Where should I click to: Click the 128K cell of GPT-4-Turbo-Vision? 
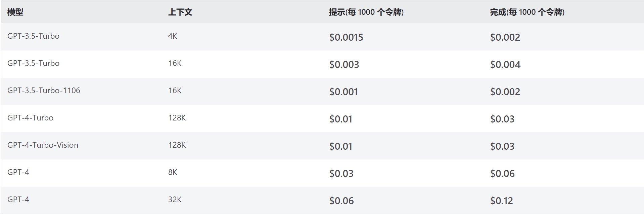point(177,145)
